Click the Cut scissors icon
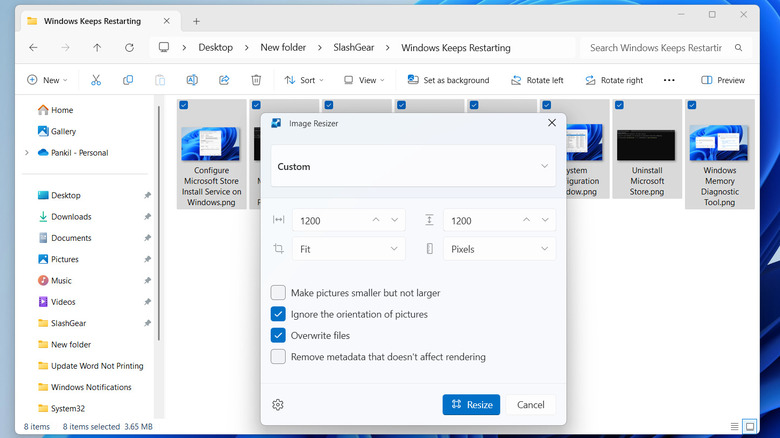Screen dimensions: 780x438 pos(96,80)
